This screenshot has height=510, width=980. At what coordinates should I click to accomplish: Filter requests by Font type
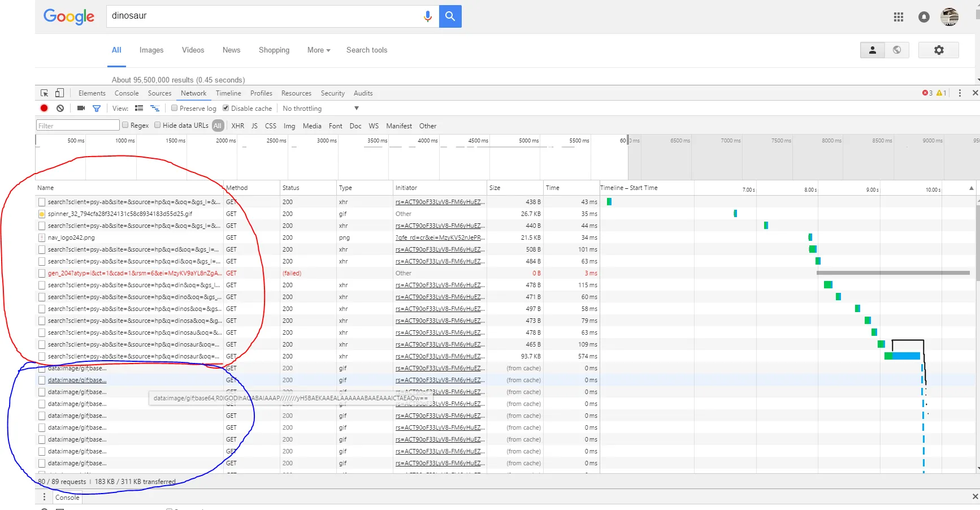pyautogui.click(x=336, y=126)
